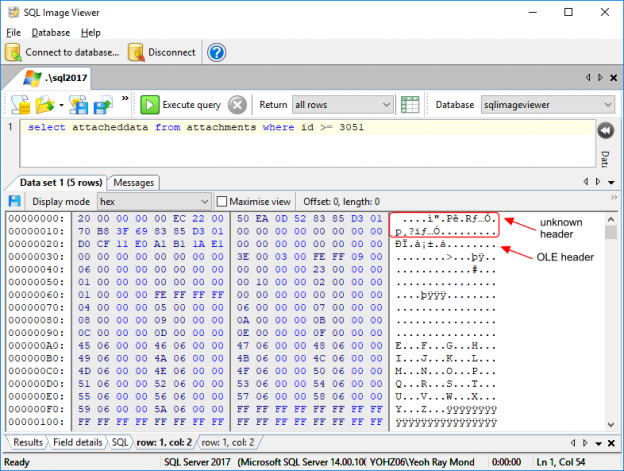This screenshot has width=624, height=471.
Task: Expand the hex toolbar overflow chevron
Action: point(614,197)
